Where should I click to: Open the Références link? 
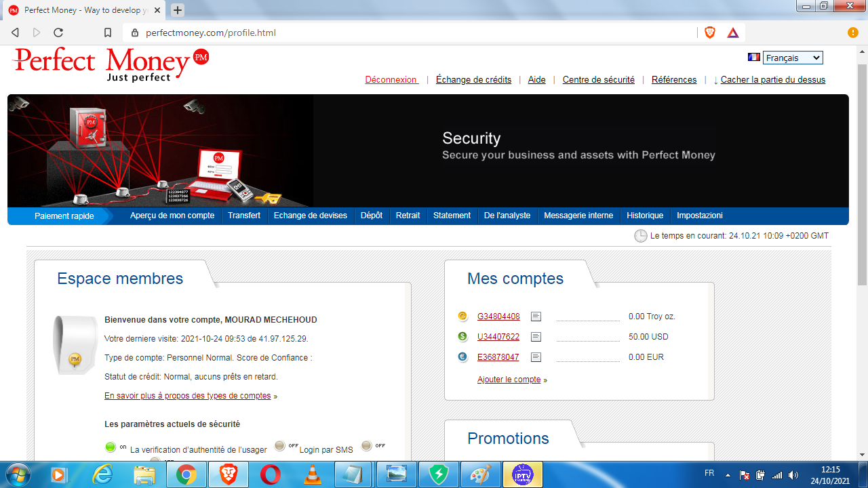(674, 79)
